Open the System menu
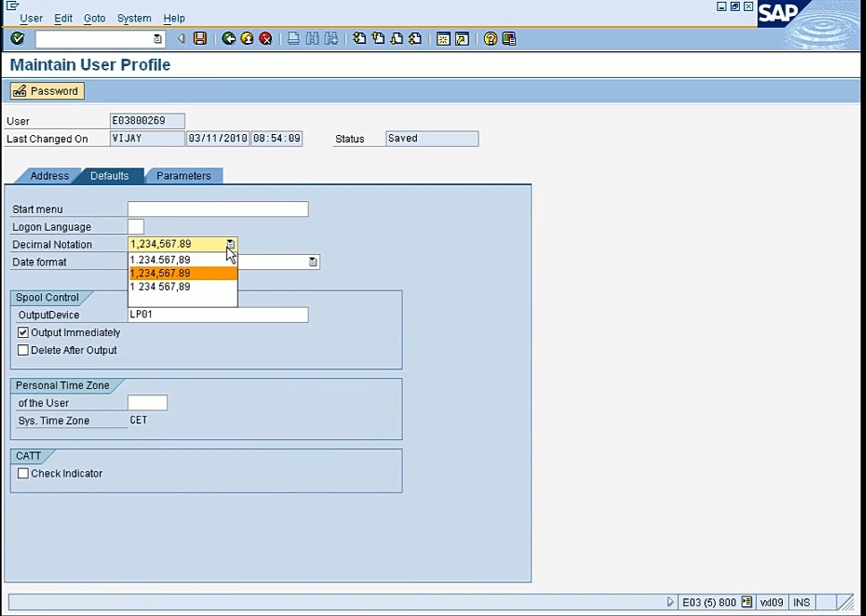The width and height of the screenshot is (866, 616). click(134, 18)
